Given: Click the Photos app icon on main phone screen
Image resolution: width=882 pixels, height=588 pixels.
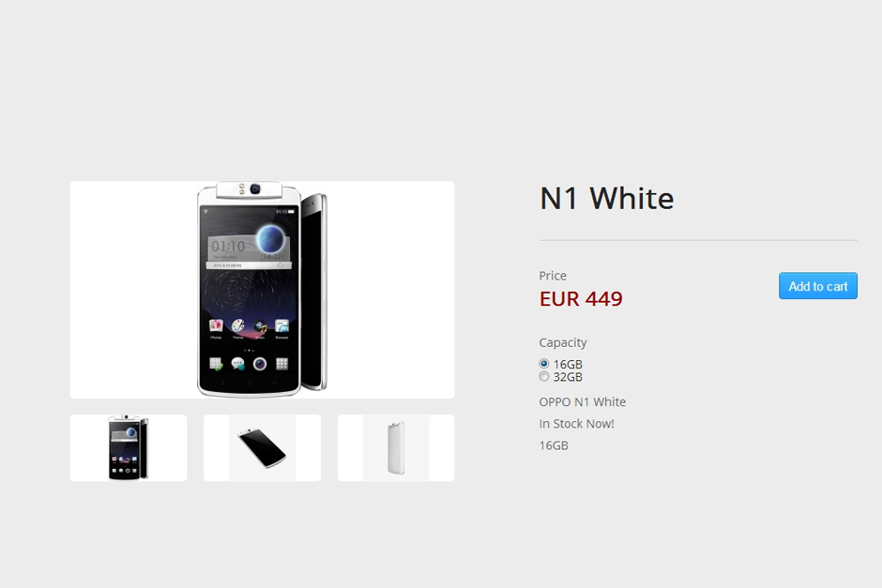Looking at the screenshot, I should (x=216, y=326).
